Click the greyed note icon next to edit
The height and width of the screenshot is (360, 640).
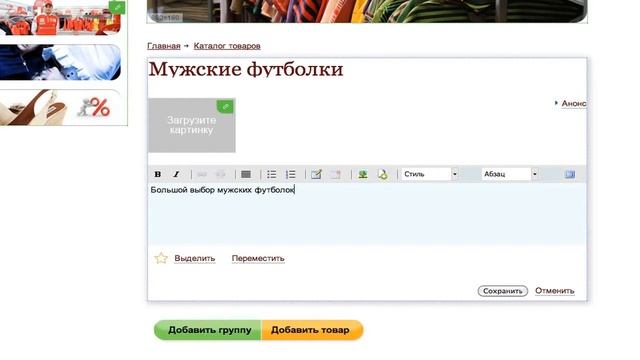335,174
